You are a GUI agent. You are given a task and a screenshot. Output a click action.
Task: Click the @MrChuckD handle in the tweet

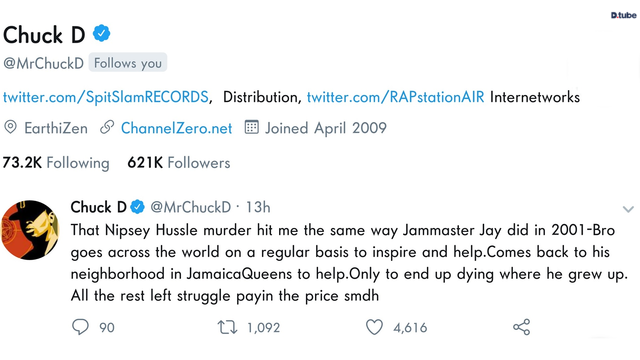191,207
